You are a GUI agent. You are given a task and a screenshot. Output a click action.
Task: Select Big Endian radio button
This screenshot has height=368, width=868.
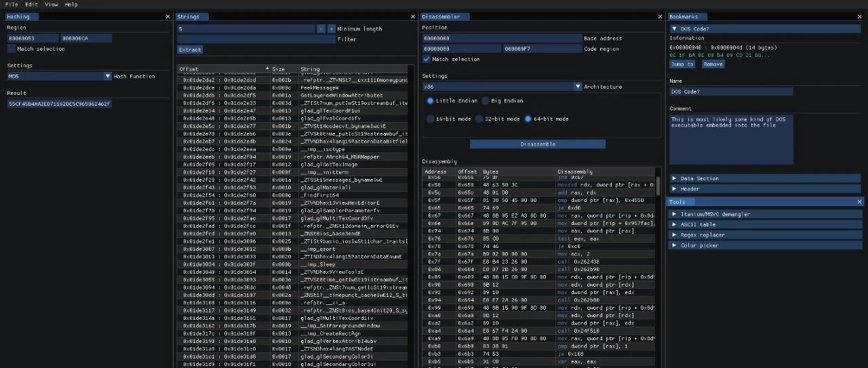486,101
